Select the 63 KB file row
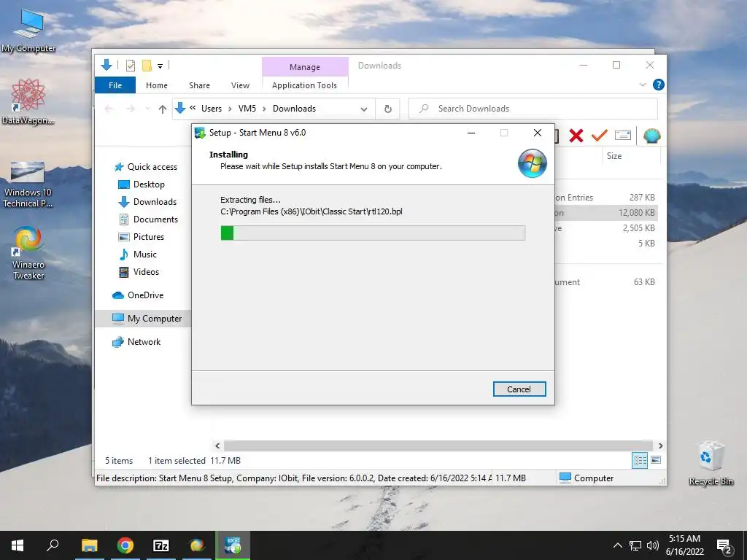The height and width of the screenshot is (560, 747). click(x=606, y=282)
